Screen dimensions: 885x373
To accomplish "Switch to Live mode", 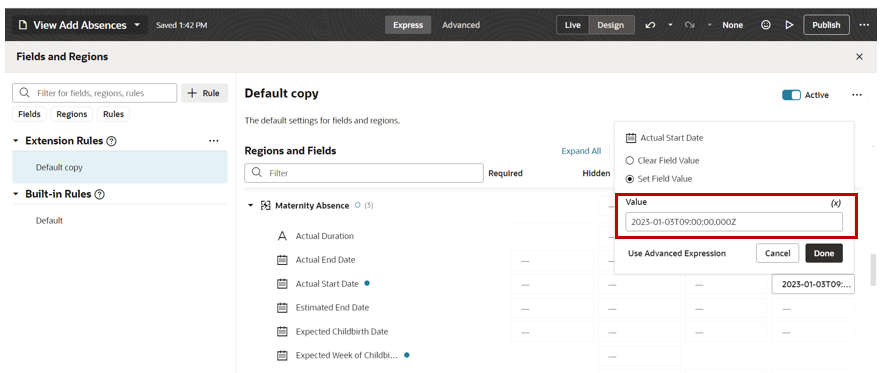I will (572, 25).
